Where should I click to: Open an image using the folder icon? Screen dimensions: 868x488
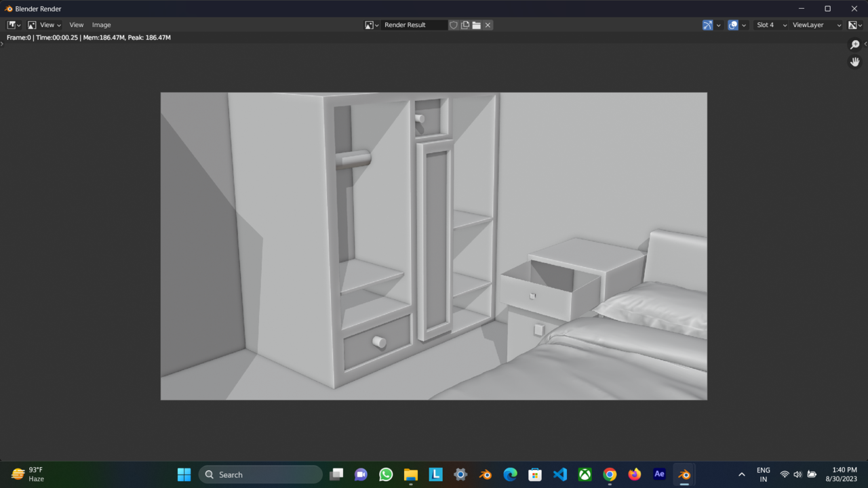[x=476, y=24]
